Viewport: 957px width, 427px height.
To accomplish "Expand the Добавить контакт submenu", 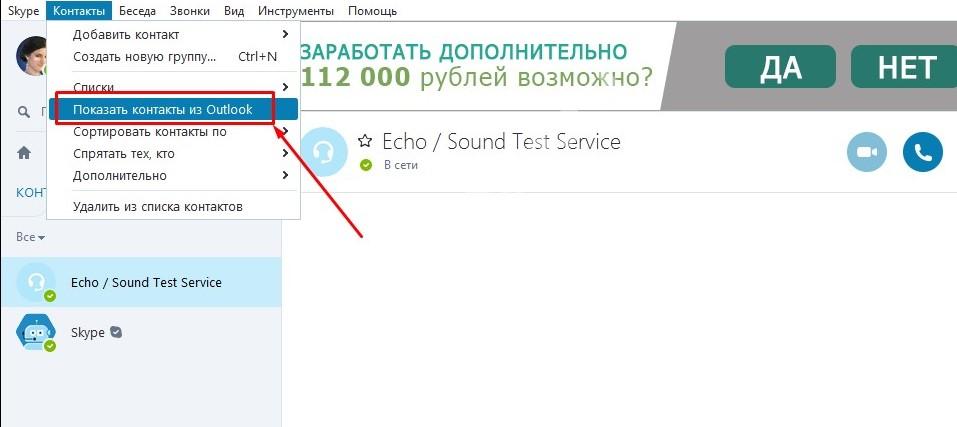I will click(173, 35).
